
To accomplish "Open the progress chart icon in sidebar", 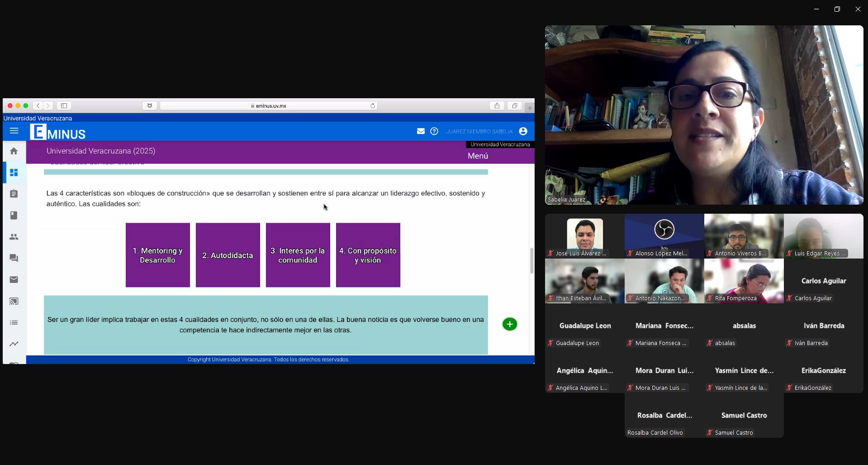I will [14, 344].
